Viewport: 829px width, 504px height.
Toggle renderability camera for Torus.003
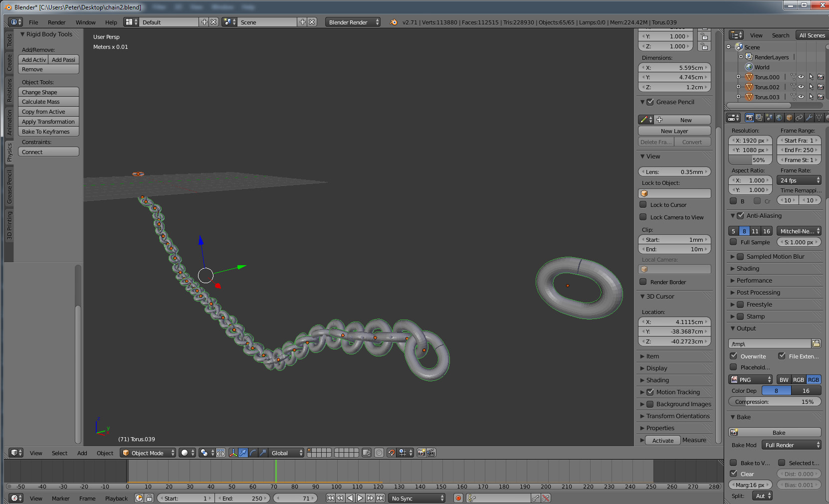[821, 97]
